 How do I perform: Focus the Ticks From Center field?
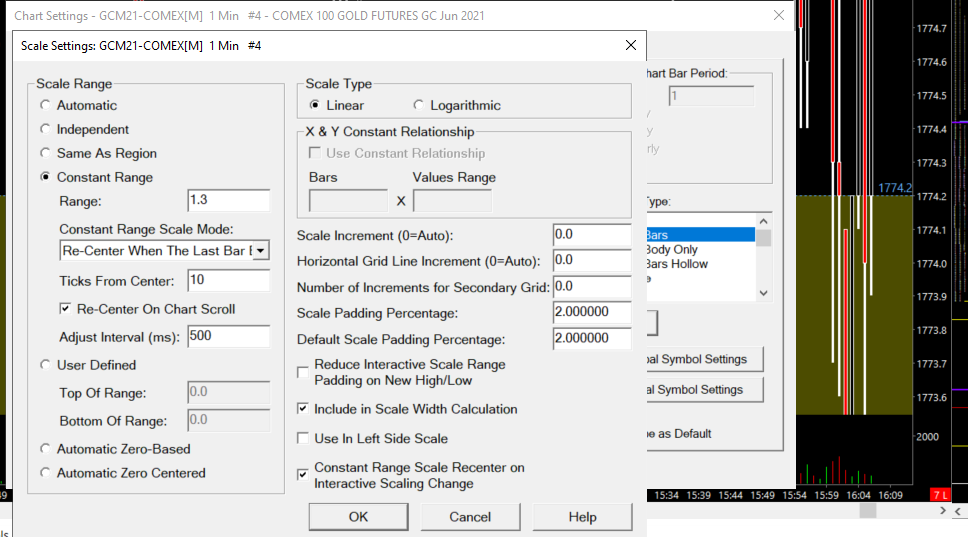pyautogui.click(x=229, y=280)
